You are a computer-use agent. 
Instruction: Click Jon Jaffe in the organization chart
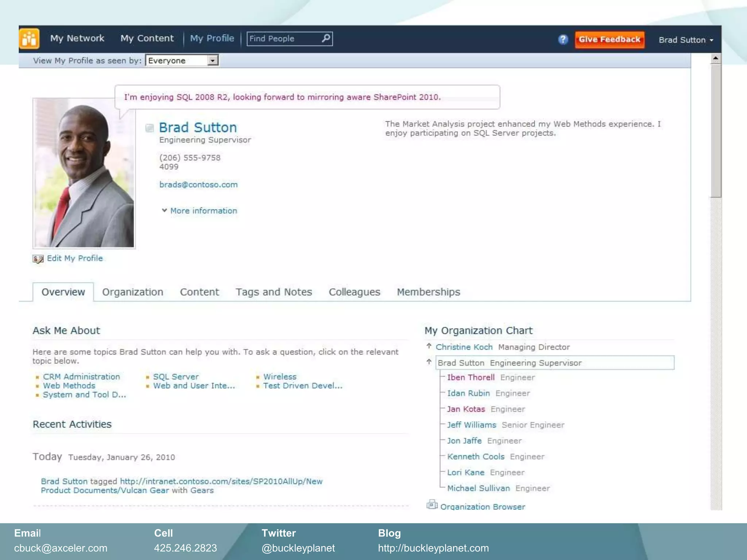(x=464, y=441)
